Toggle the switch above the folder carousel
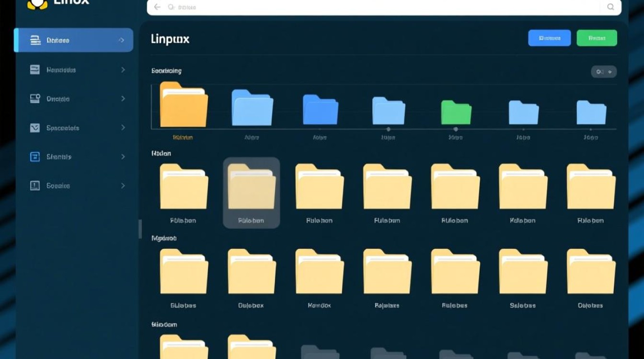 click(x=604, y=71)
